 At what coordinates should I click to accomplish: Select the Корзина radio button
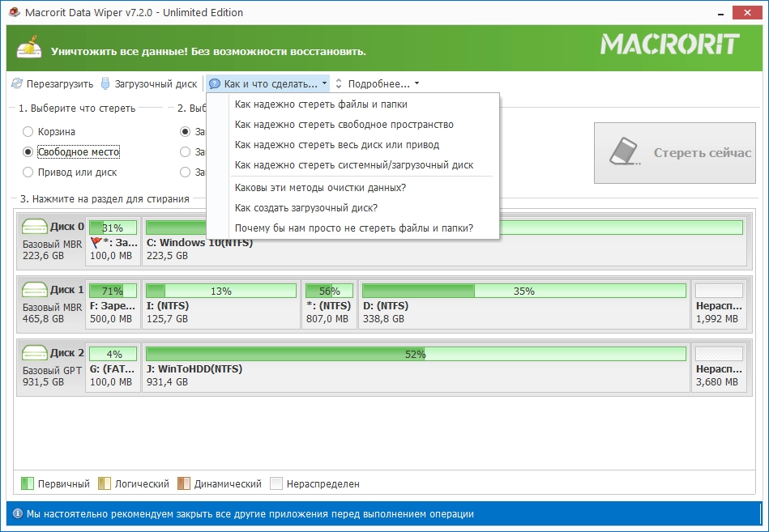(x=28, y=132)
